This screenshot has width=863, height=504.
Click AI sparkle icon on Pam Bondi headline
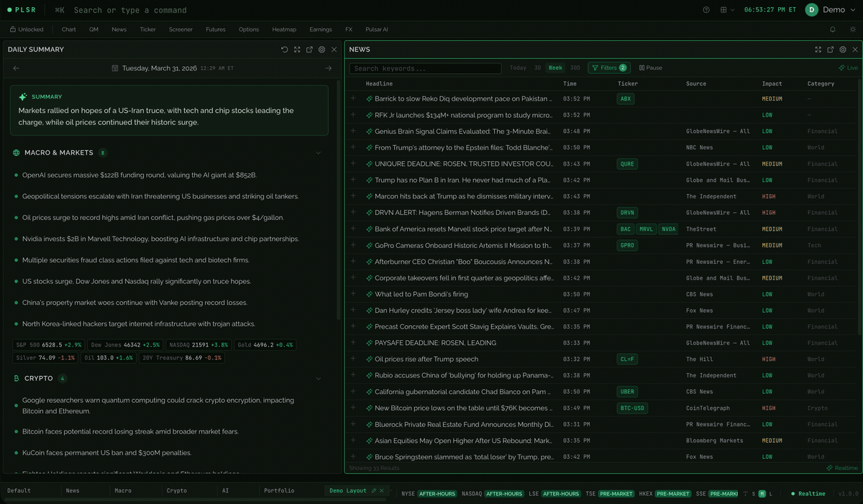[370, 294]
